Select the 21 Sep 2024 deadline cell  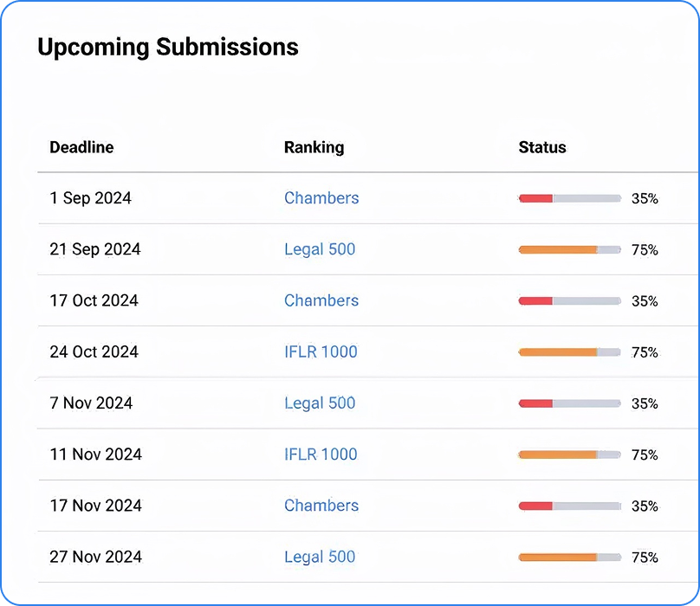pyautogui.click(x=95, y=249)
